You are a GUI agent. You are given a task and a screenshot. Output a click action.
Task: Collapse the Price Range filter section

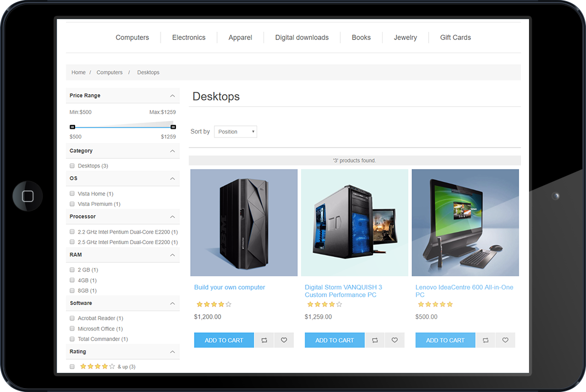pyautogui.click(x=172, y=96)
